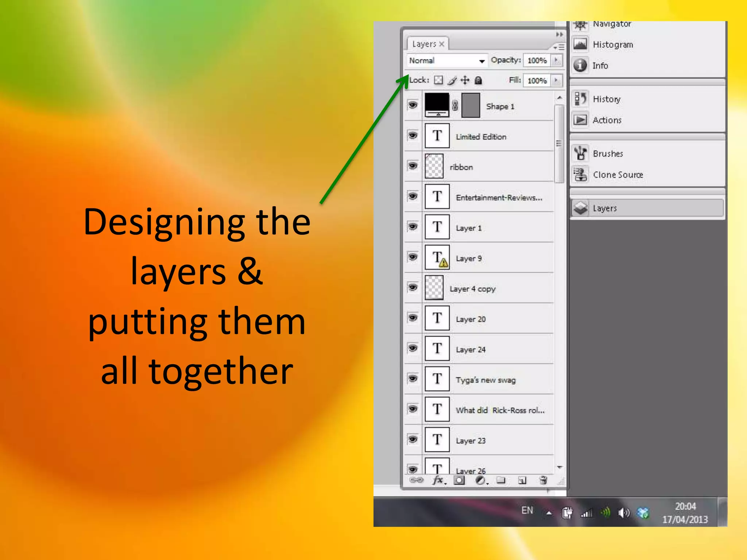This screenshot has height=560, width=747.
Task: Click the layers list scroll up arrow
Action: [x=559, y=98]
